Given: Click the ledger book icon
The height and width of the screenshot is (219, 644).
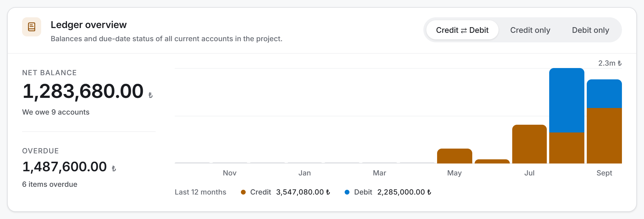Looking at the screenshot, I should coord(32,27).
